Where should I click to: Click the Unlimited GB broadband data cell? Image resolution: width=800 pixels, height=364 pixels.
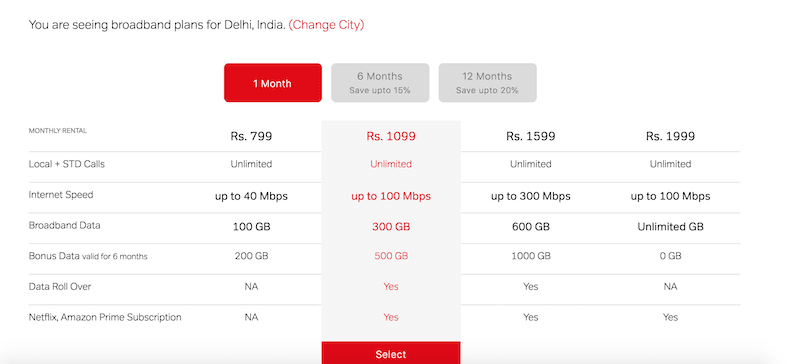[x=670, y=227]
